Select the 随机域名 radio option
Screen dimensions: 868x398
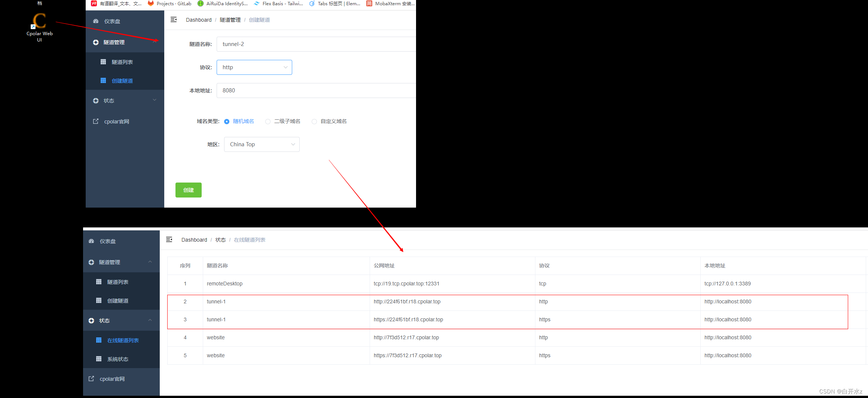[x=227, y=121]
